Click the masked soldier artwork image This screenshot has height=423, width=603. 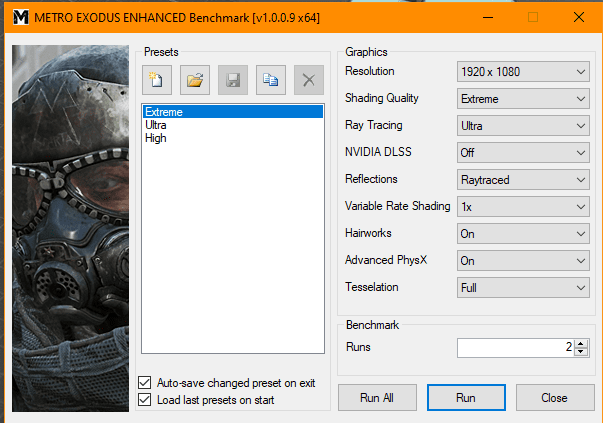click(x=70, y=228)
